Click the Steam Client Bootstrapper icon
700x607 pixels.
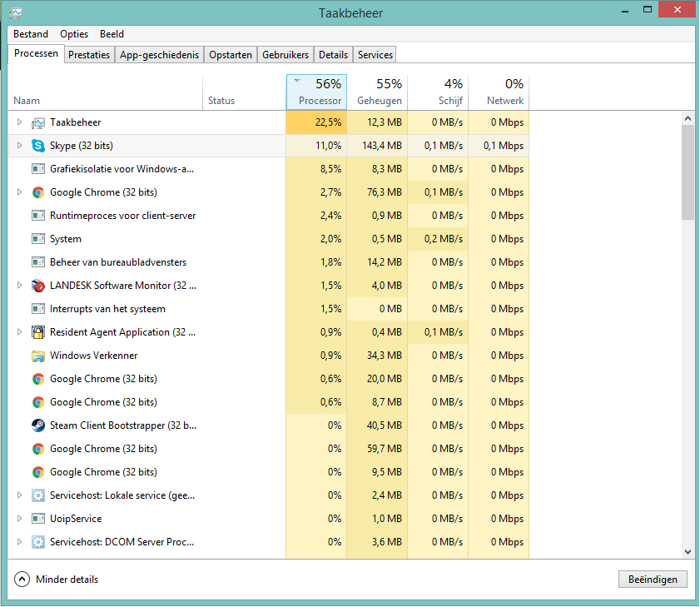[38, 425]
